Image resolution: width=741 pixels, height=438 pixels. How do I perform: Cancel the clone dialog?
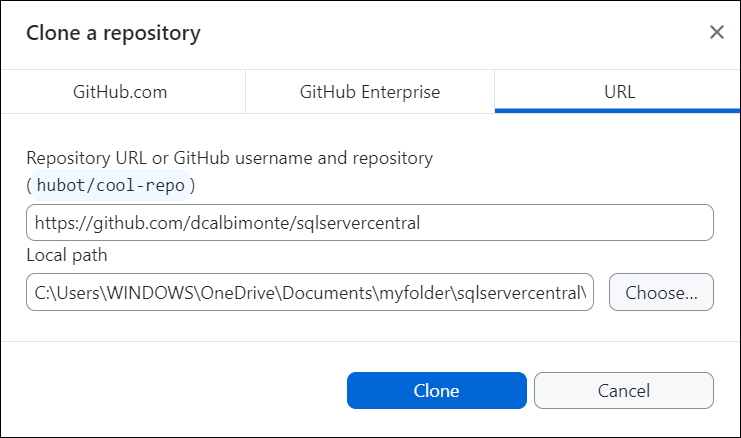(x=624, y=391)
